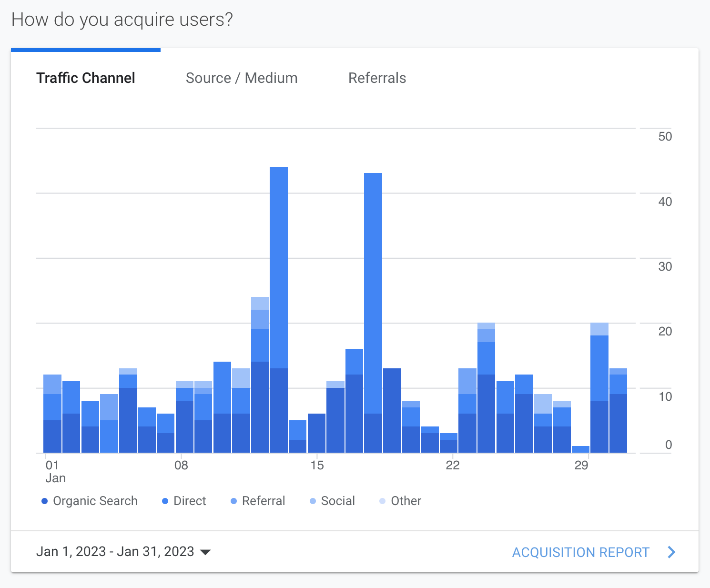Click the Direct legend dot
The height and width of the screenshot is (588, 710).
click(165, 501)
